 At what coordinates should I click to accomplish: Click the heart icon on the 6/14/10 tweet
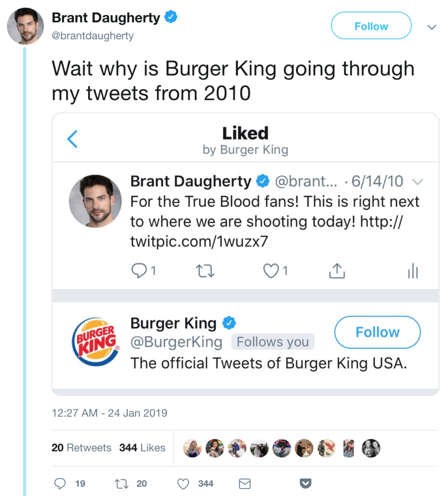(x=271, y=271)
